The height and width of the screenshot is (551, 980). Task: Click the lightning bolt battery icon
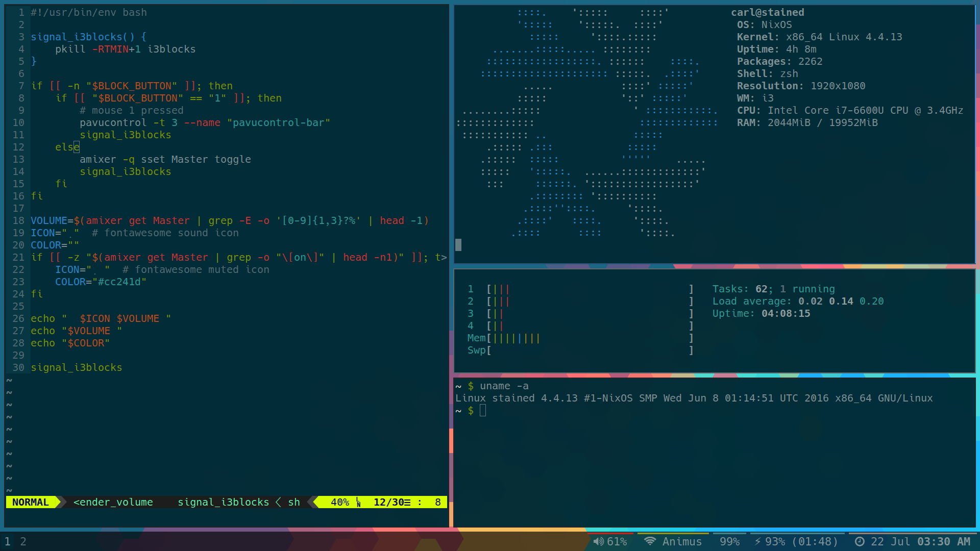click(759, 541)
